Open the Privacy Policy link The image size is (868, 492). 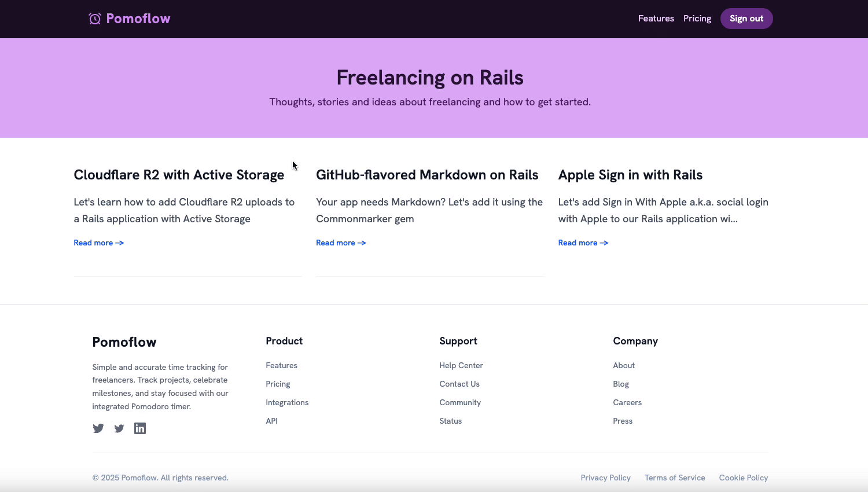[x=605, y=478]
